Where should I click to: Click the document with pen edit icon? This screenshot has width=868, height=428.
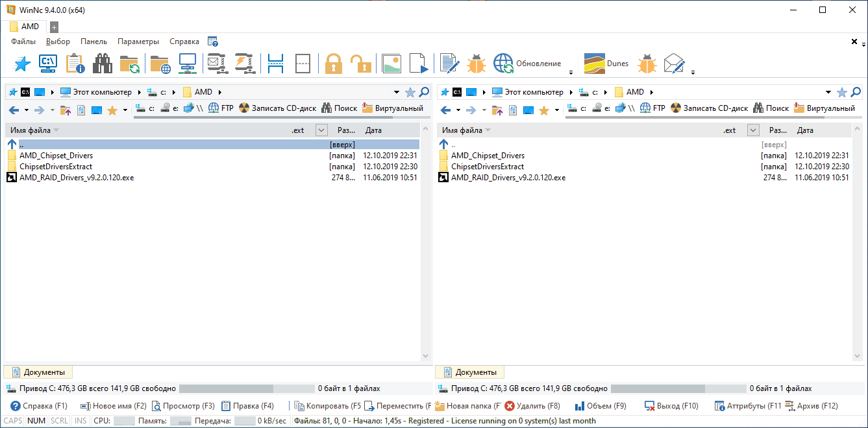[449, 64]
